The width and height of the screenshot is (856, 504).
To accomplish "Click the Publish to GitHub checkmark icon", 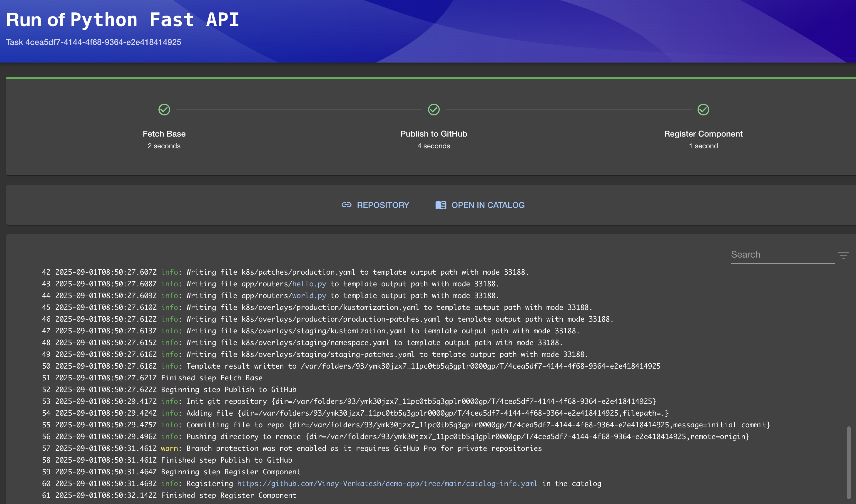I will (x=434, y=110).
